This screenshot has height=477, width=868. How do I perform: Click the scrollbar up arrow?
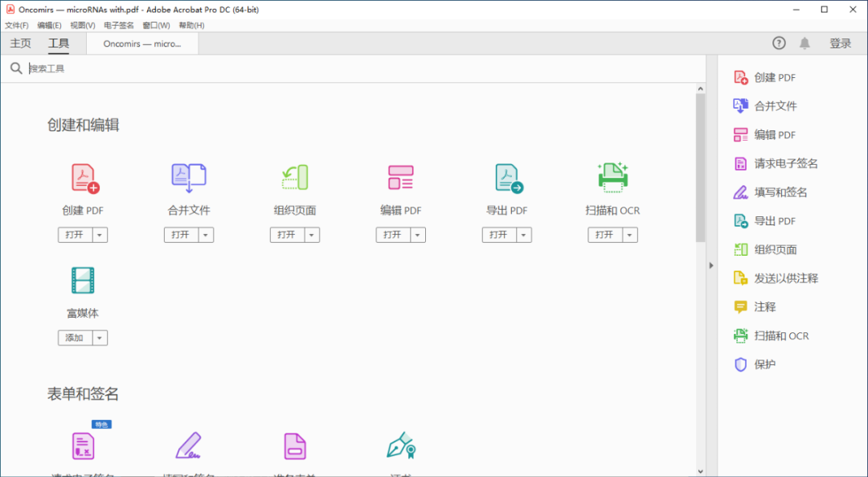(700, 88)
